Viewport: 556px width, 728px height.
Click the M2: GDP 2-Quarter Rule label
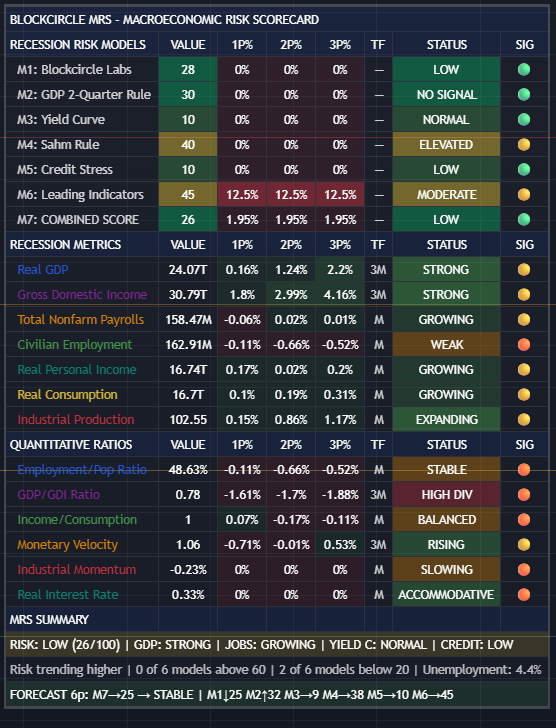[x=84, y=95]
